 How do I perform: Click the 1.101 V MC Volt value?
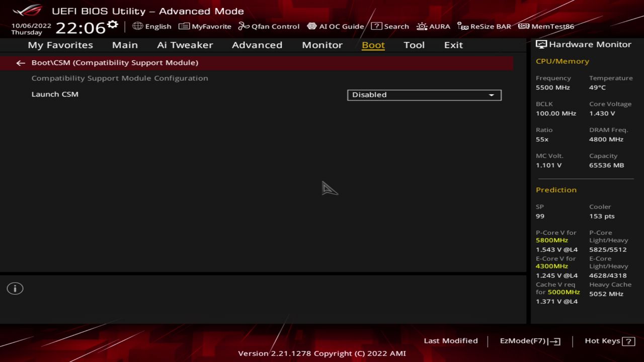pos(549,165)
